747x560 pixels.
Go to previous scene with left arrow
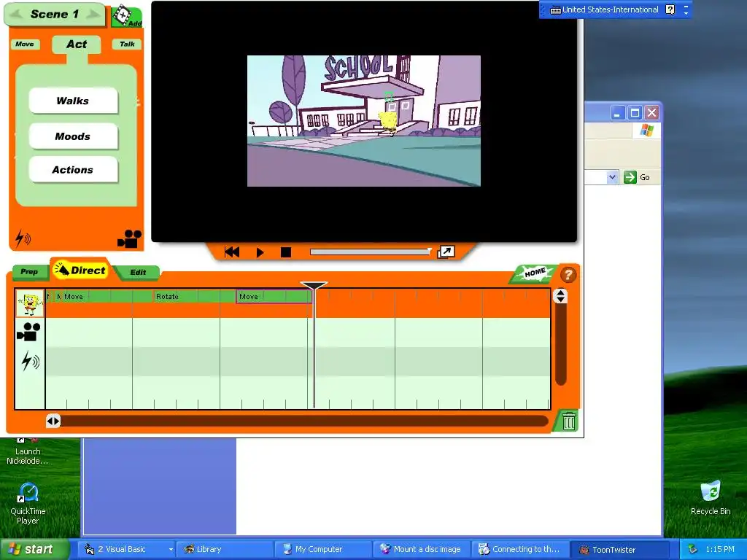[x=16, y=15]
